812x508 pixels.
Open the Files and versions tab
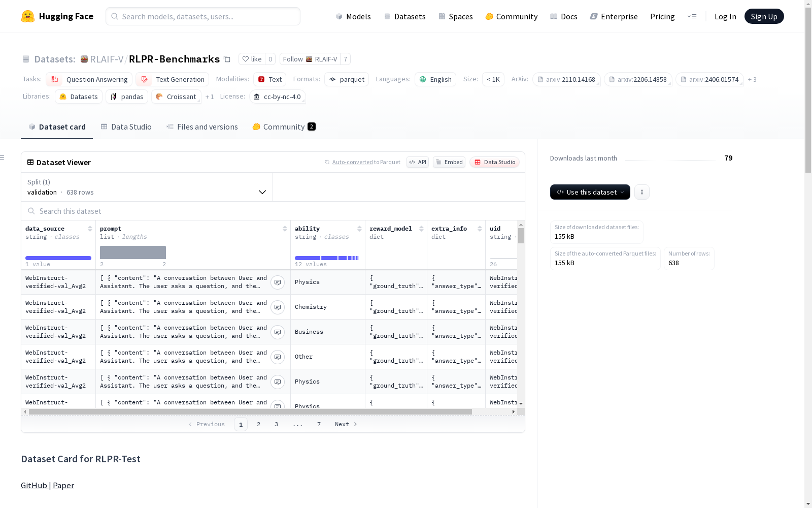(x=202, y=127)
